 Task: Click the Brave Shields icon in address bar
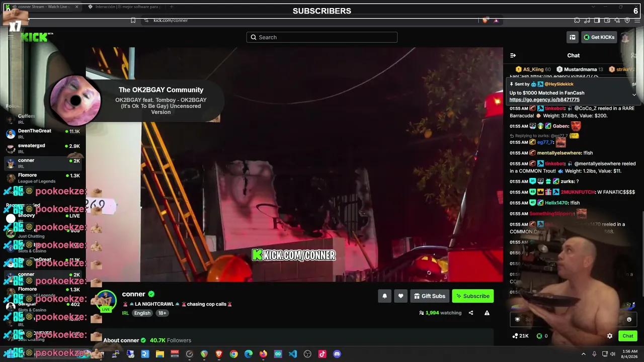485,20
